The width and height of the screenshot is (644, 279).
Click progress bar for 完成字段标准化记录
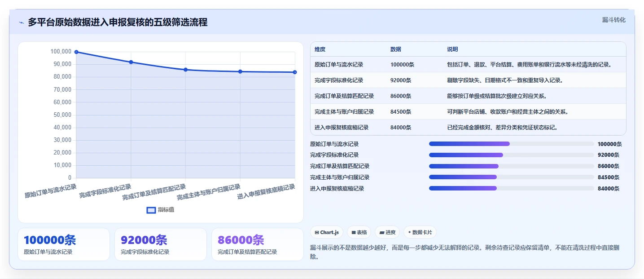pos(512,155)
